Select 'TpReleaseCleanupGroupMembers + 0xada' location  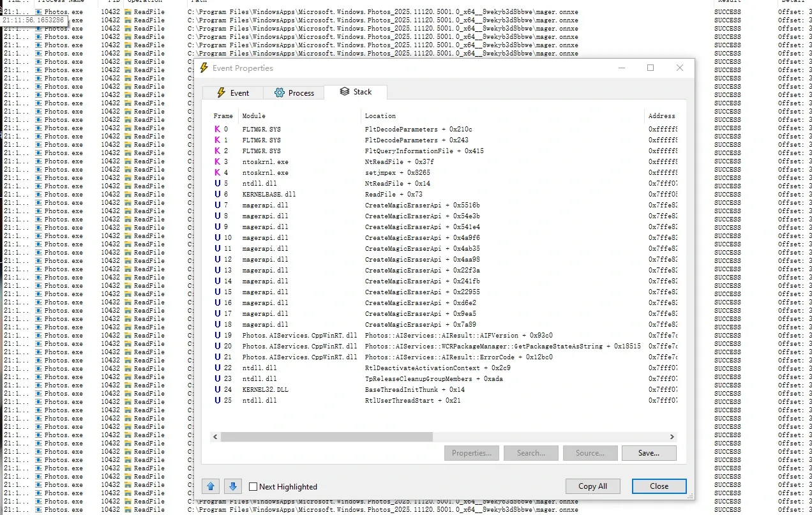433,379
